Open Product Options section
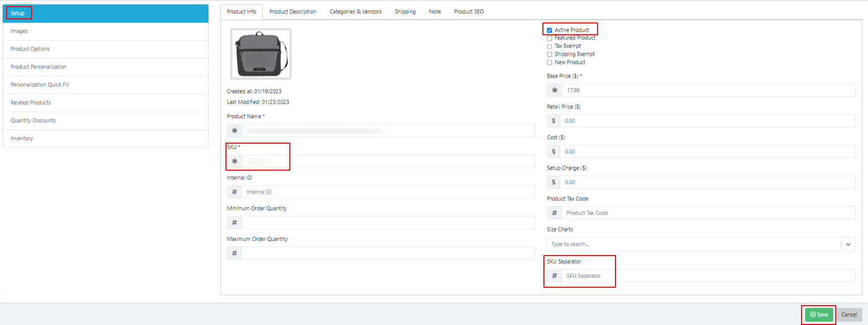The image size is (868, 325). pos(106,49)
